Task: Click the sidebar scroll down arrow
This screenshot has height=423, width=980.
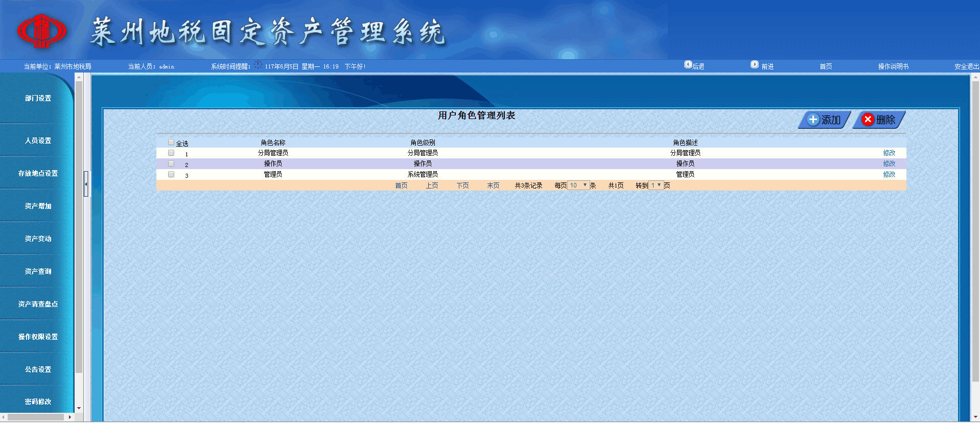Action: pyautogui.click(x=79, y=408)
